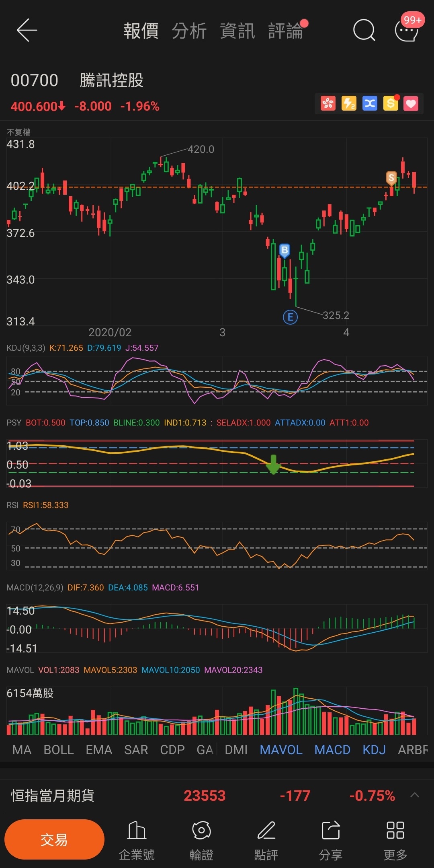
Task: Tap the yellow lightning bolt icon
Action: 349,104
